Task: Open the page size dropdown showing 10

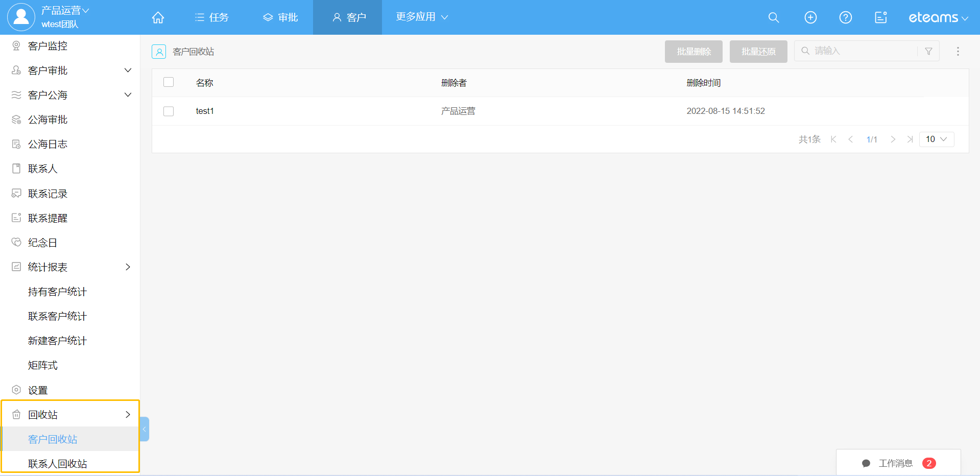Action: pos(936,139)
